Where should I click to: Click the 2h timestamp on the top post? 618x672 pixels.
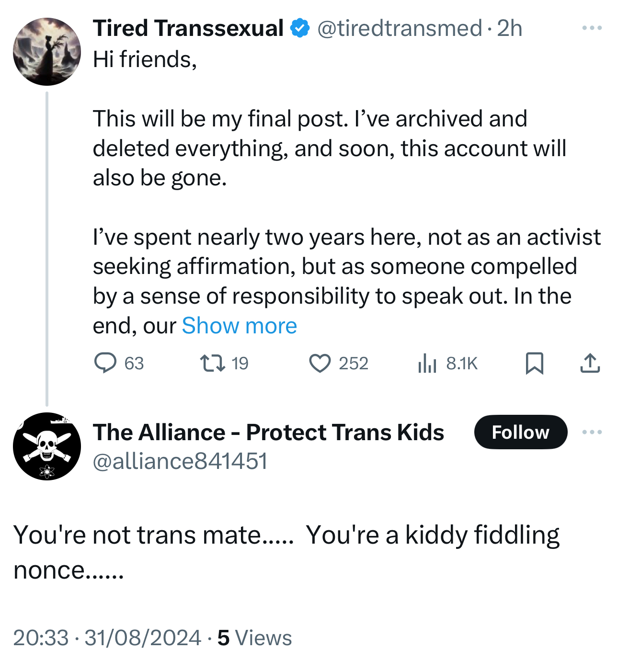point(509,29)
